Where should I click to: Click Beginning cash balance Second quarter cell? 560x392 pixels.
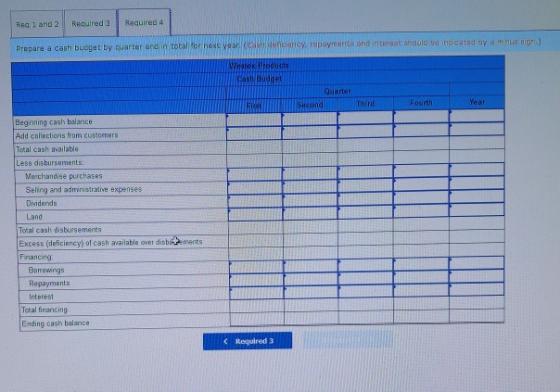coord(310,119)
